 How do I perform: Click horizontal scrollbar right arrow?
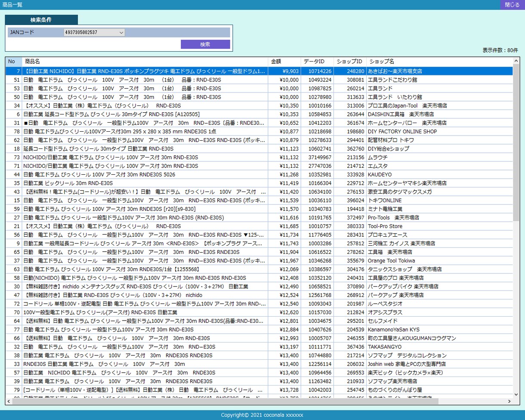click(x=509, y=401)
